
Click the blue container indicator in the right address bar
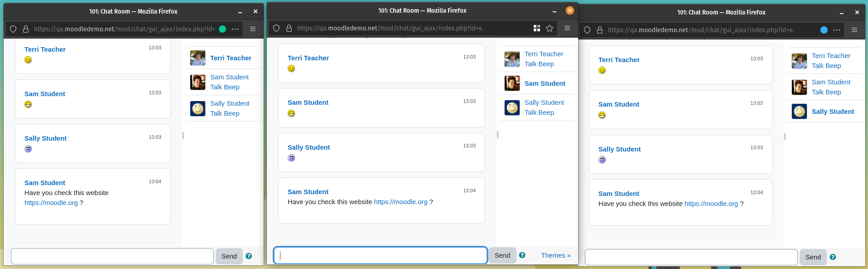(x=824, y=30)
